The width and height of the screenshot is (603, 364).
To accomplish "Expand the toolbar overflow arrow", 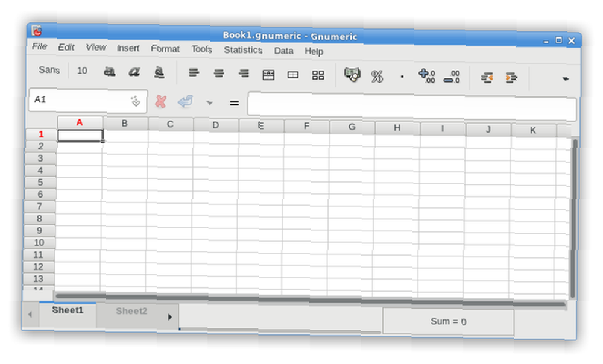I will coord(566,79).
